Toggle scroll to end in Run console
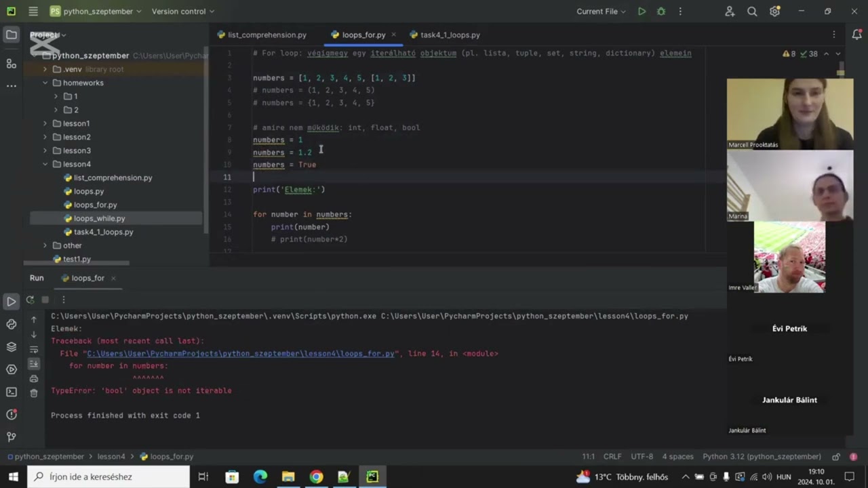 pyautogui.click(x=34, y=364)
